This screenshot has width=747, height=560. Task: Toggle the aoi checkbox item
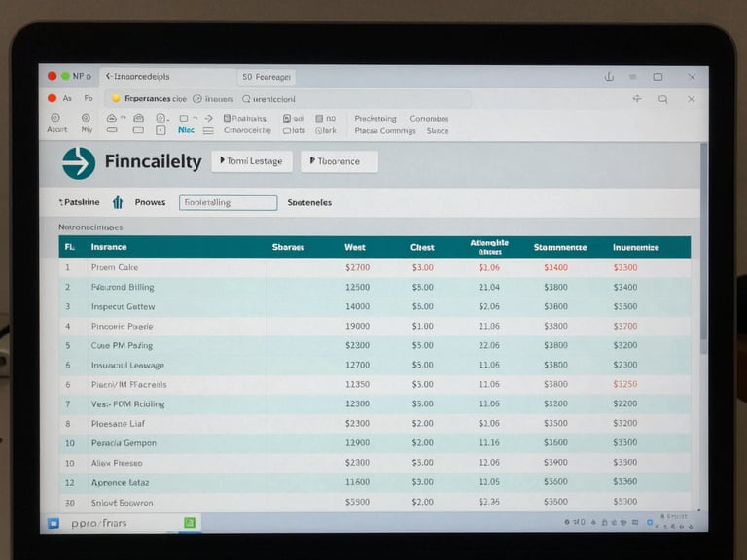(x=294, y=118)
